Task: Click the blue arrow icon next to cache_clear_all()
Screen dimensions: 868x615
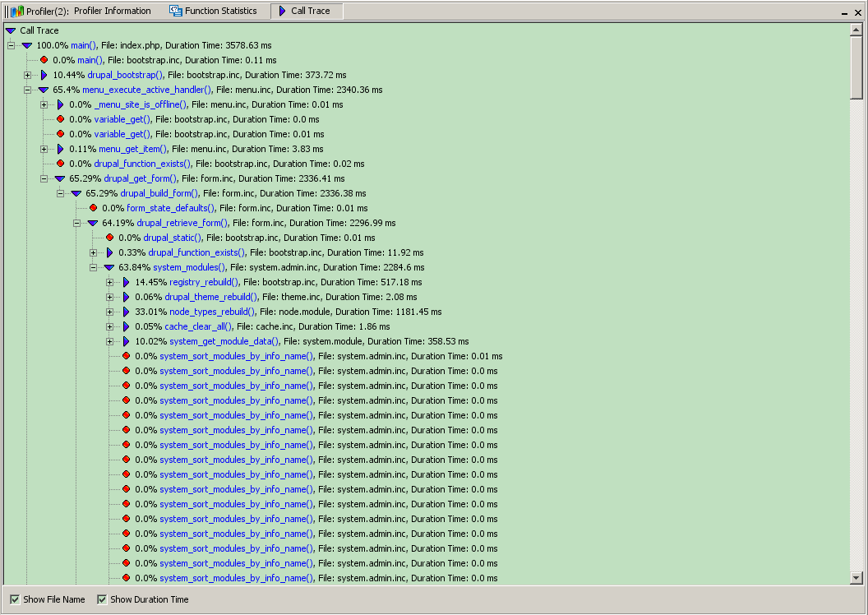Action: click(x=126, y=326)
